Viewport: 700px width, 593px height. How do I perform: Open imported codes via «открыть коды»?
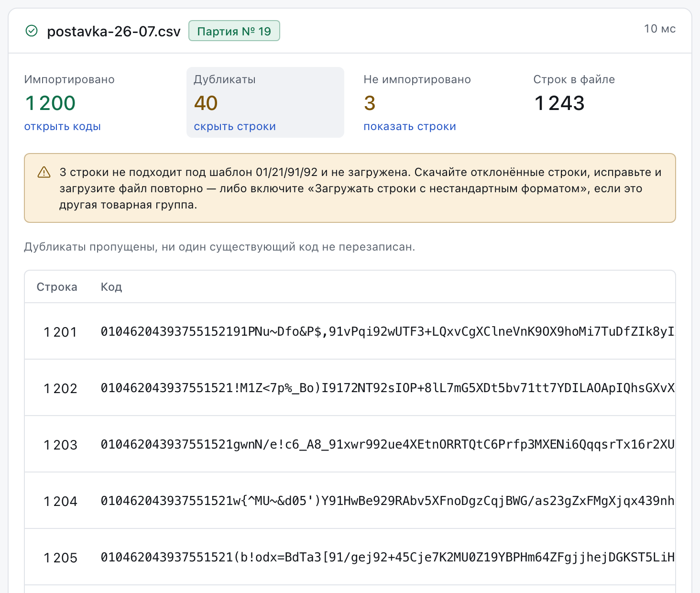point(63,127)
